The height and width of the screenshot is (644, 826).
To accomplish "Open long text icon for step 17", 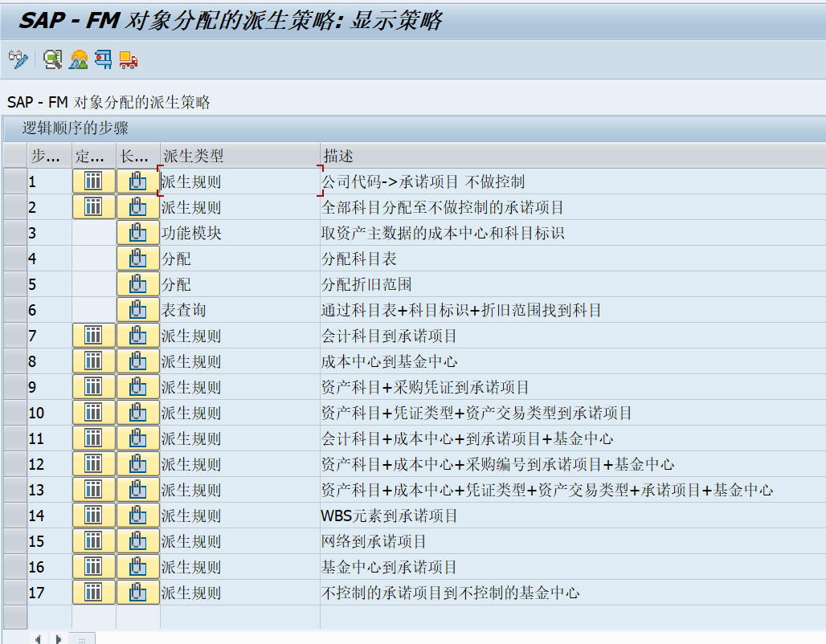I will (x=137, y=593).
